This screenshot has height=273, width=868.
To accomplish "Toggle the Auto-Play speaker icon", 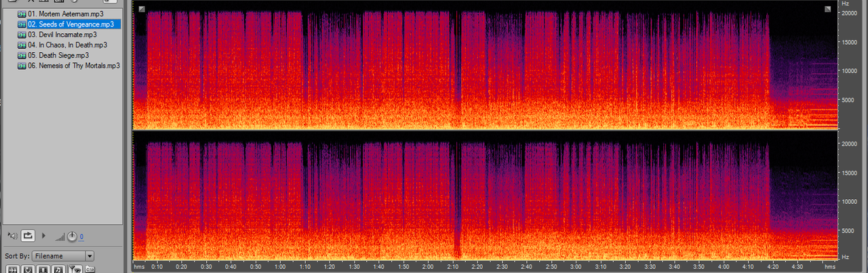I will tap(13, 236).
